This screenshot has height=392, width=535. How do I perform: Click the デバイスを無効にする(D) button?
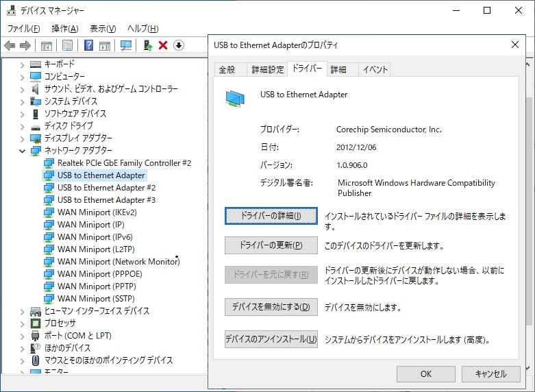(271, 306)
